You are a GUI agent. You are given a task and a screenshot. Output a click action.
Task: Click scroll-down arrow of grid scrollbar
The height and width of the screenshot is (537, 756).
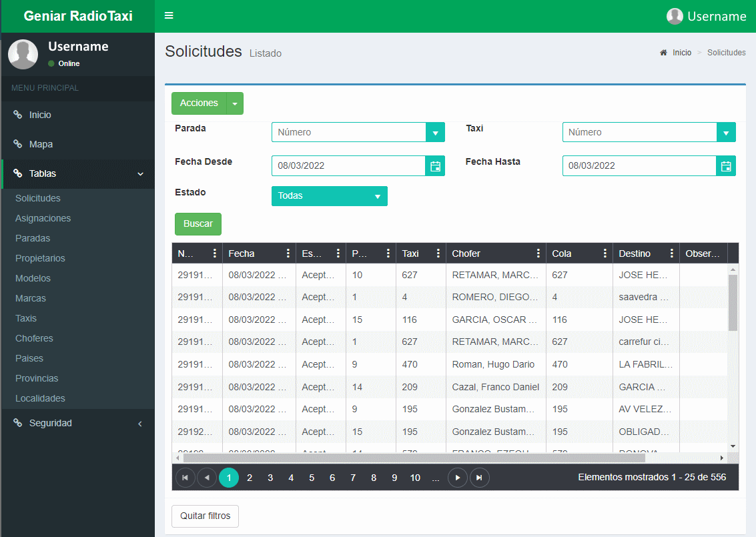pos(733,446)
